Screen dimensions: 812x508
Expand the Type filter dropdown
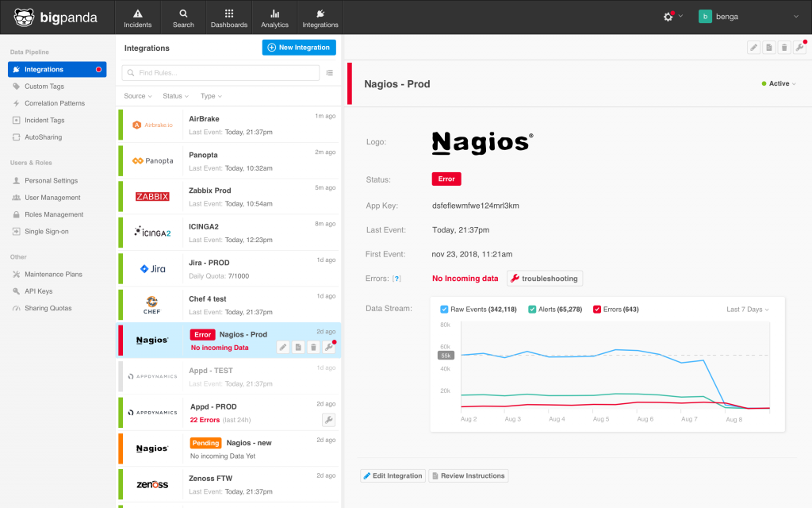coord(211,96)
